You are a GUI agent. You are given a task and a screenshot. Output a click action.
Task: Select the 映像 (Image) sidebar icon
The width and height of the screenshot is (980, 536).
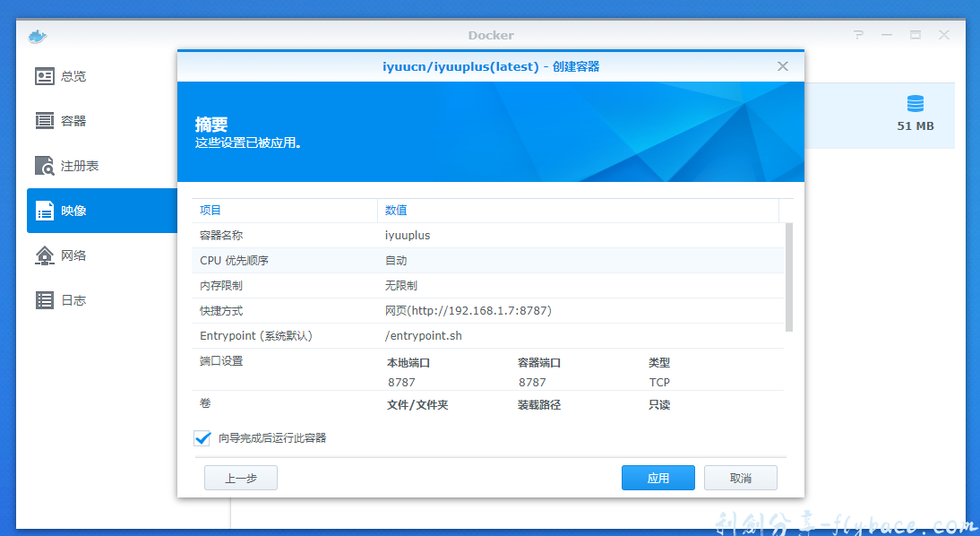(x=44, y=211)
